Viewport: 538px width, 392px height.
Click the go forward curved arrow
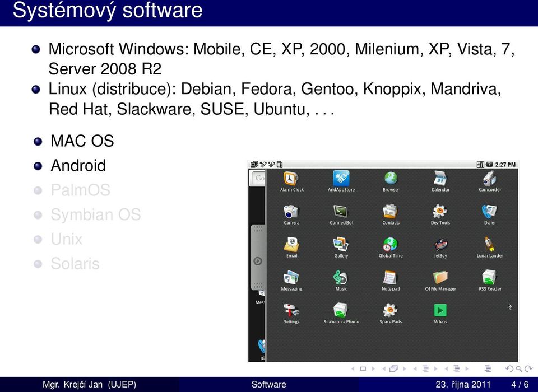(x=528, y=368)
